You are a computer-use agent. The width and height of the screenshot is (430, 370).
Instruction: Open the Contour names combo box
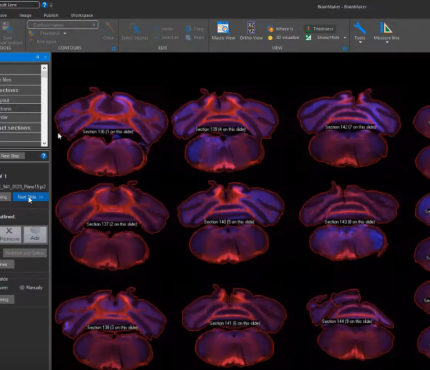63,25
